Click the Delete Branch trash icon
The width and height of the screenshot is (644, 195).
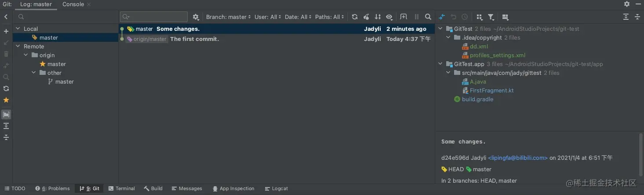tap(6, 54)
